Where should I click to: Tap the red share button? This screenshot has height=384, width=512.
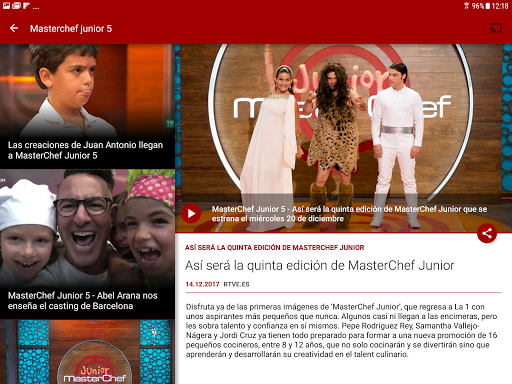[x=487, y=233]
